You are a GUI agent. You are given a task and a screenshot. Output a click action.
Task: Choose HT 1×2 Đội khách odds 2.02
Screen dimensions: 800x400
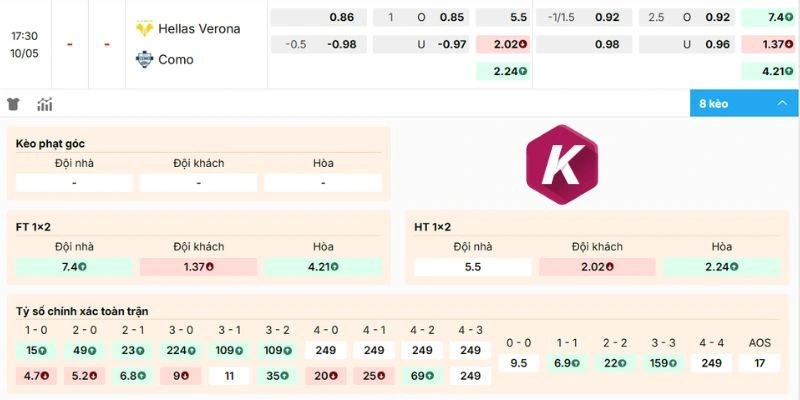coord(597,267)
